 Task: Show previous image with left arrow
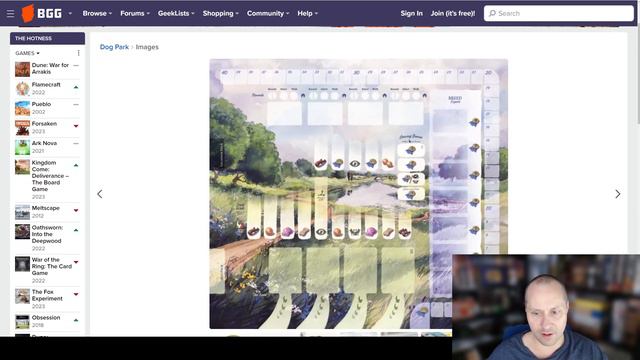tap(100, 194)
